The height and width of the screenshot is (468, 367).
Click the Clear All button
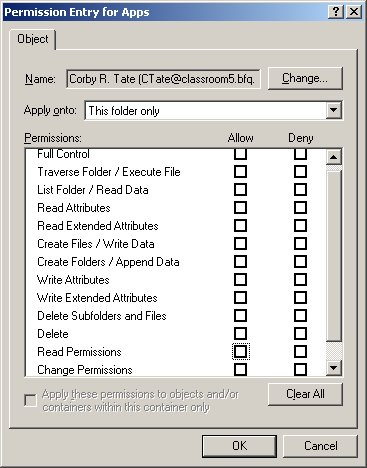click(305, 394)
